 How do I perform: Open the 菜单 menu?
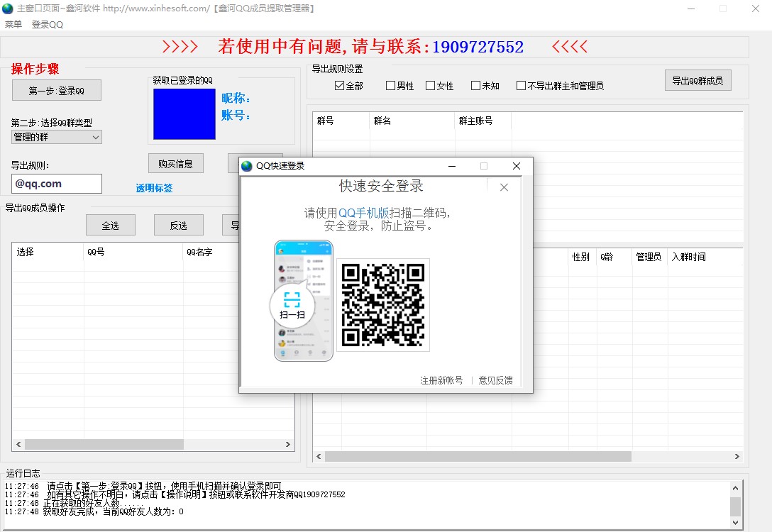click(13, 24)
